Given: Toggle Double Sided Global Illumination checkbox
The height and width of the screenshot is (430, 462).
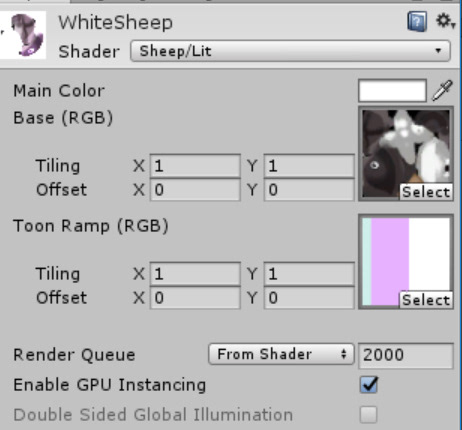Looking at the screenshot, I should 369,415.
